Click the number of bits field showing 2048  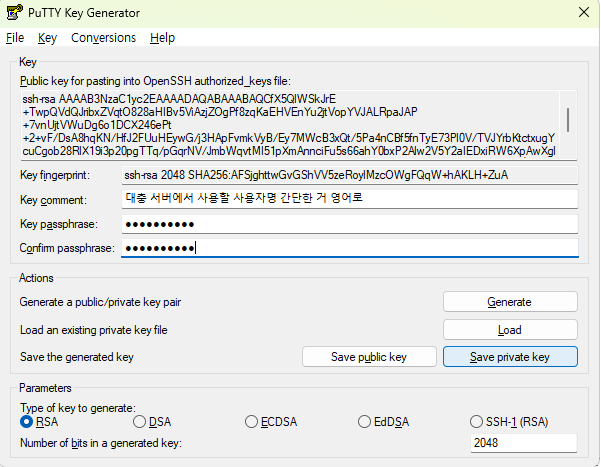point(524,443)
